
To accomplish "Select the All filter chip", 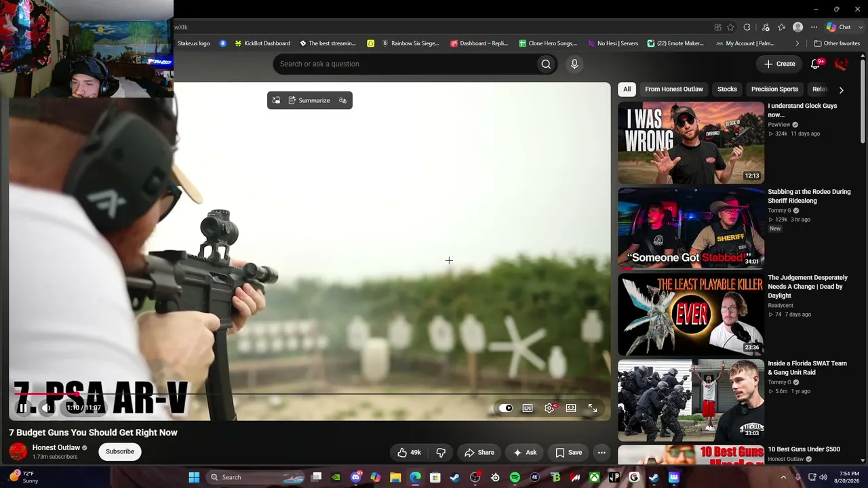I will tap(627, 89).
